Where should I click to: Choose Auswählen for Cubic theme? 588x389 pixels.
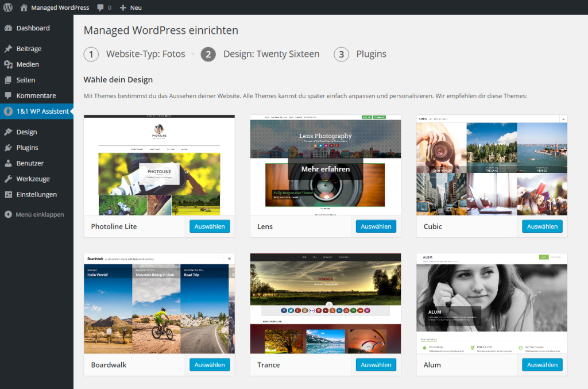(542, 226)
